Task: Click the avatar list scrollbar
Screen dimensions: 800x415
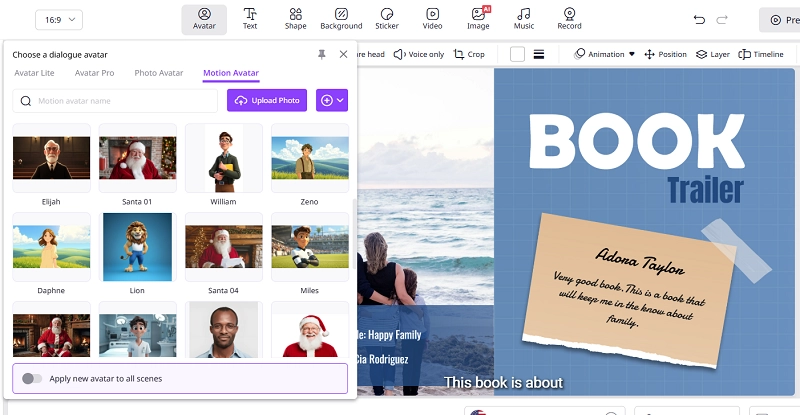Action: (354, 234)
